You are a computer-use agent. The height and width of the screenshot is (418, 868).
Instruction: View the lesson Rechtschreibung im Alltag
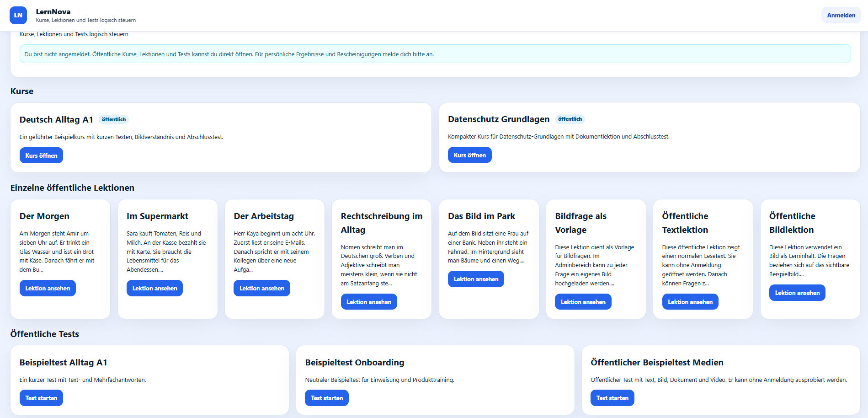tap(369, 302)
